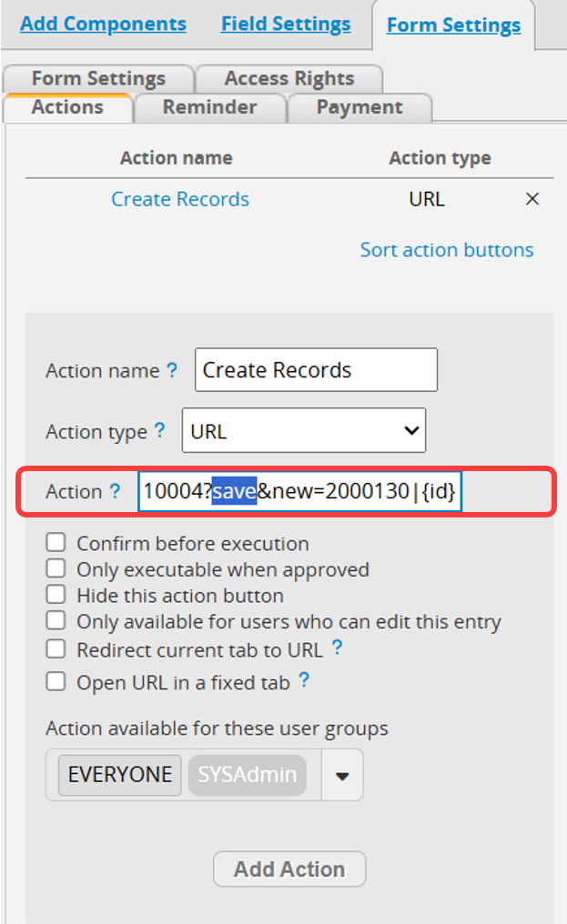567x924 pixels.
Task: Open help for Open URL in a fixed tab
Action: 304,680
